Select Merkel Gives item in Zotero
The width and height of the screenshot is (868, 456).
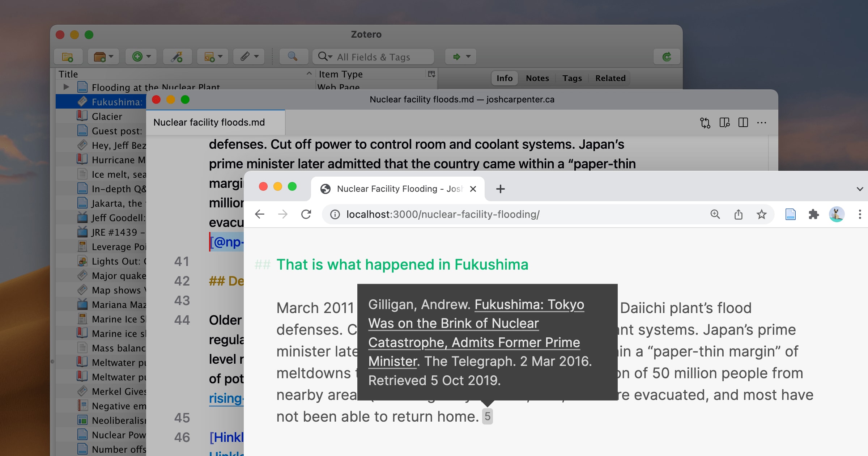pyautogui.click(x=101, y=391)
